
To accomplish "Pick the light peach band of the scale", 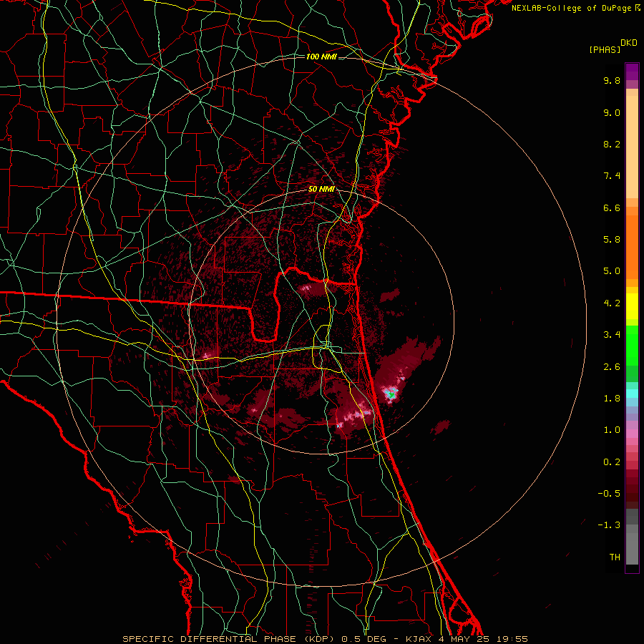I will 632,147.
